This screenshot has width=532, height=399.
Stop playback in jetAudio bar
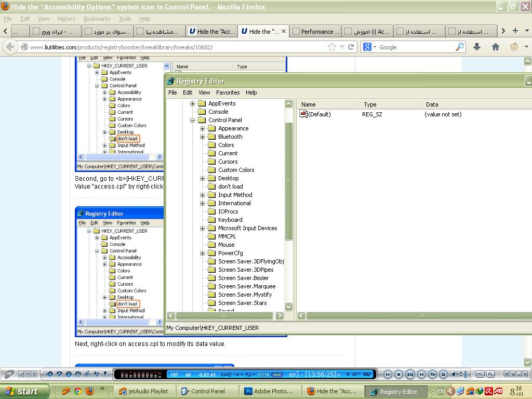tap(398, 374)
